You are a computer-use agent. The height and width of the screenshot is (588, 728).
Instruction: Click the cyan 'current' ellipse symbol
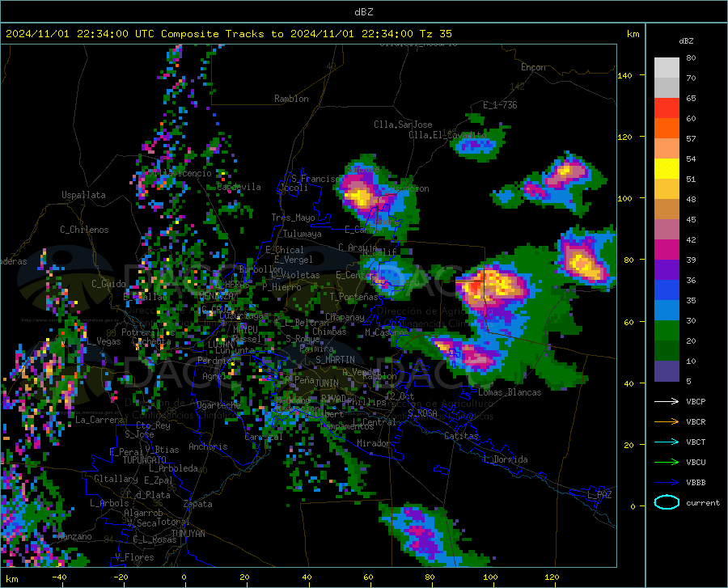point(667,502)
